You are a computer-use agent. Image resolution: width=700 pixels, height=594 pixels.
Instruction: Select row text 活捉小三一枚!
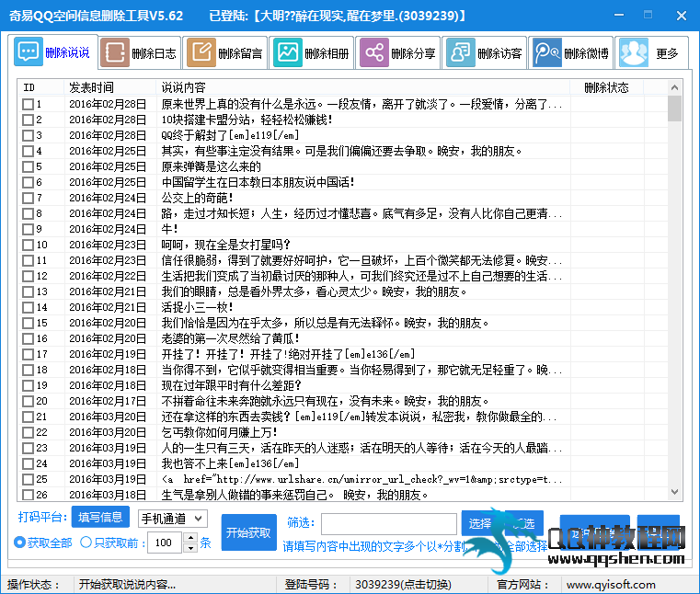[x=198, y=307]
